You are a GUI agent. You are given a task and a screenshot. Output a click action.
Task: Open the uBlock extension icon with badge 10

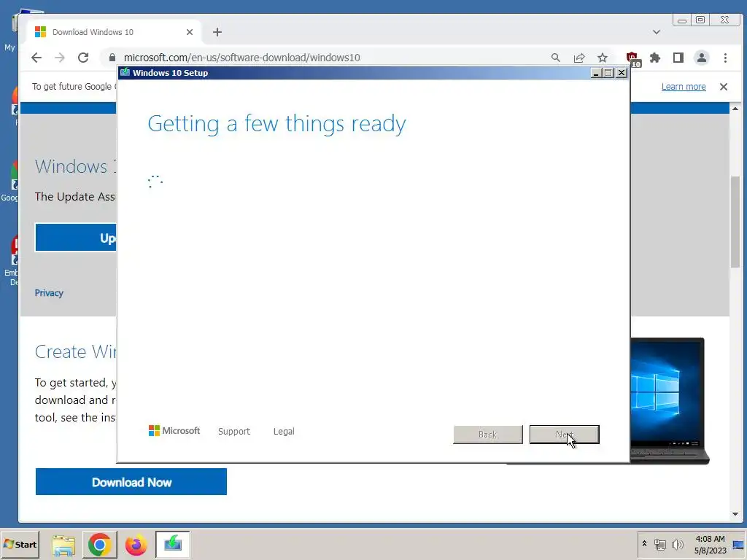pyautogui.click(x=633, y=59)
